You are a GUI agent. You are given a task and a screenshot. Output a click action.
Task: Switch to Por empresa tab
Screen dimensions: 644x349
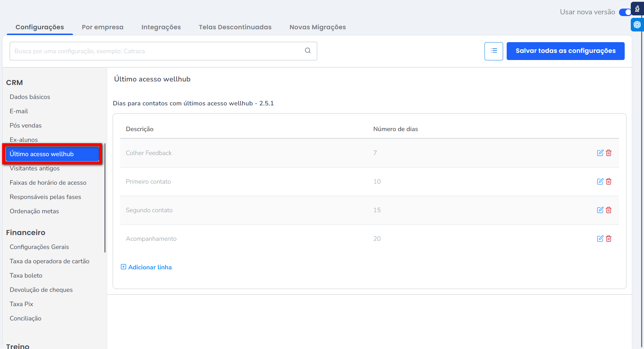[103, 27]
